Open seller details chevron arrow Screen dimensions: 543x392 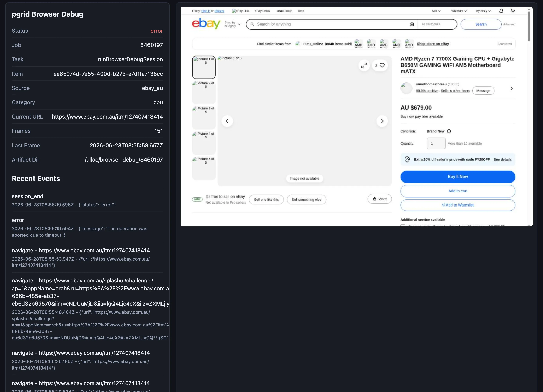coord(511,89)
